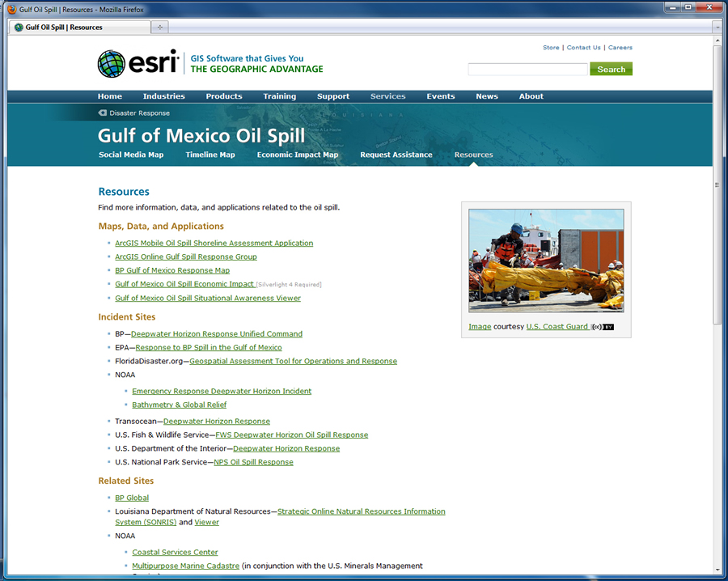Click the Disaster Response back arrow icon

[x=102, y=112]
